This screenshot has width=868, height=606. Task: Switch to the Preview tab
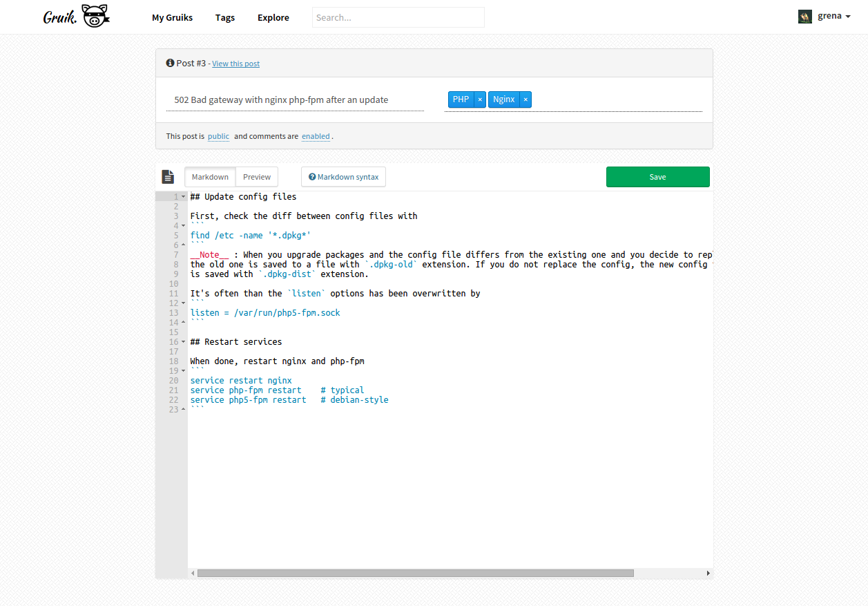pos(257,177)
